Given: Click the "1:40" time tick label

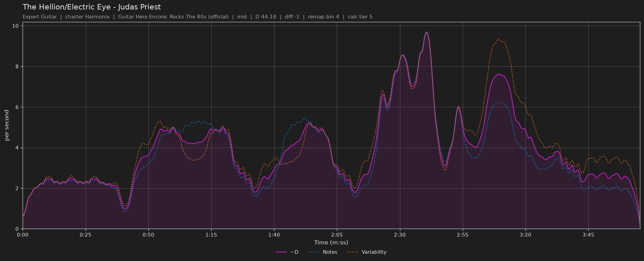Looking at the screenshot, I should [x=274, y=235].
